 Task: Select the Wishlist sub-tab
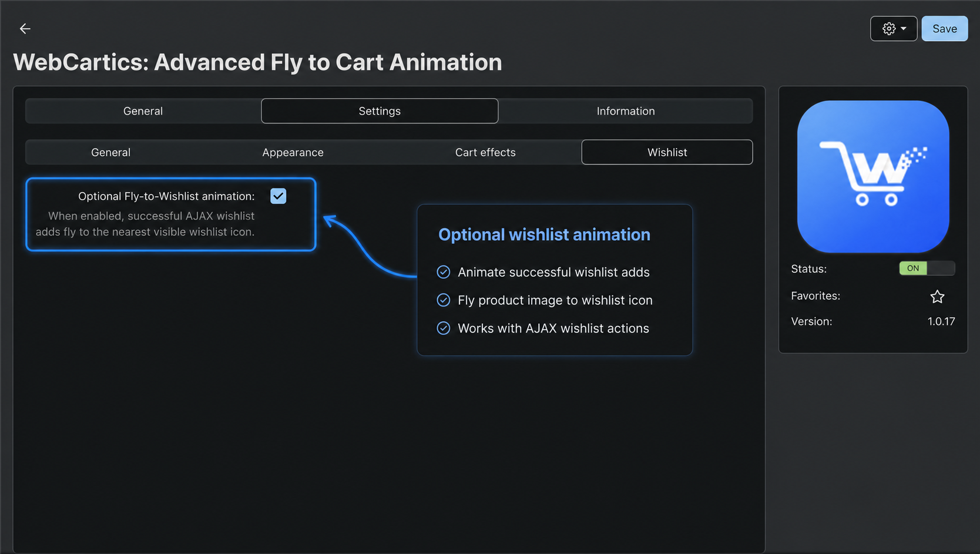point(667,152)
